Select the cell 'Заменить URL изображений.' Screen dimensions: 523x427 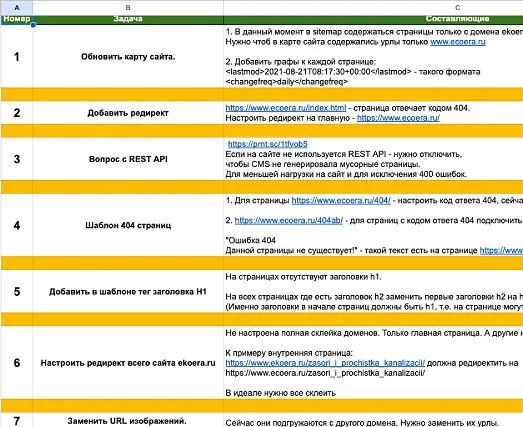coord(128,421)
